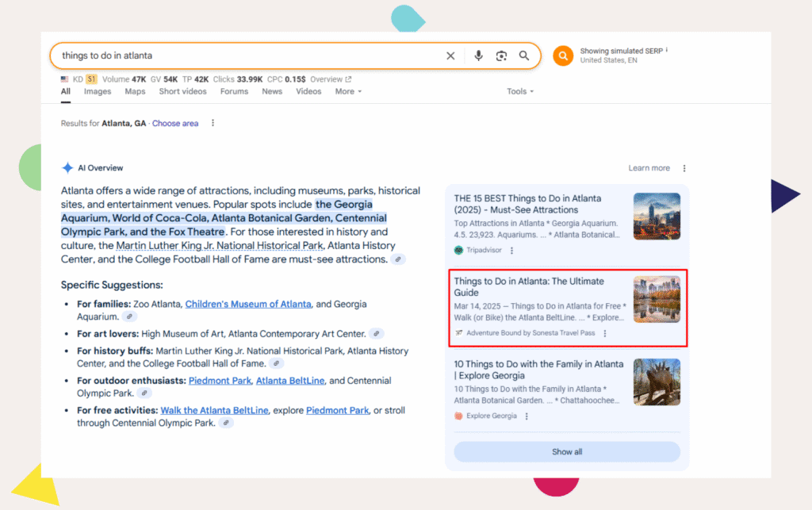Open three-dot menu next to Learn more
812x510 pixels.
click(684, 168)
